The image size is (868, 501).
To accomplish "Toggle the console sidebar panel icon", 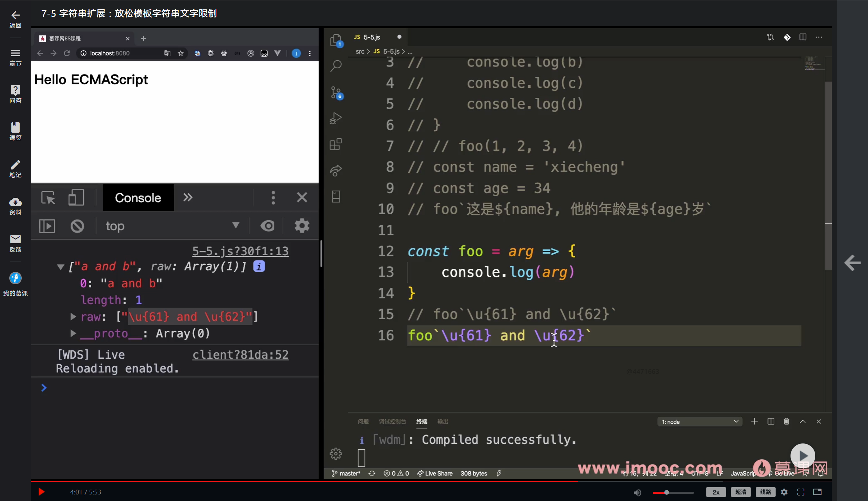I will pos(47,226).
